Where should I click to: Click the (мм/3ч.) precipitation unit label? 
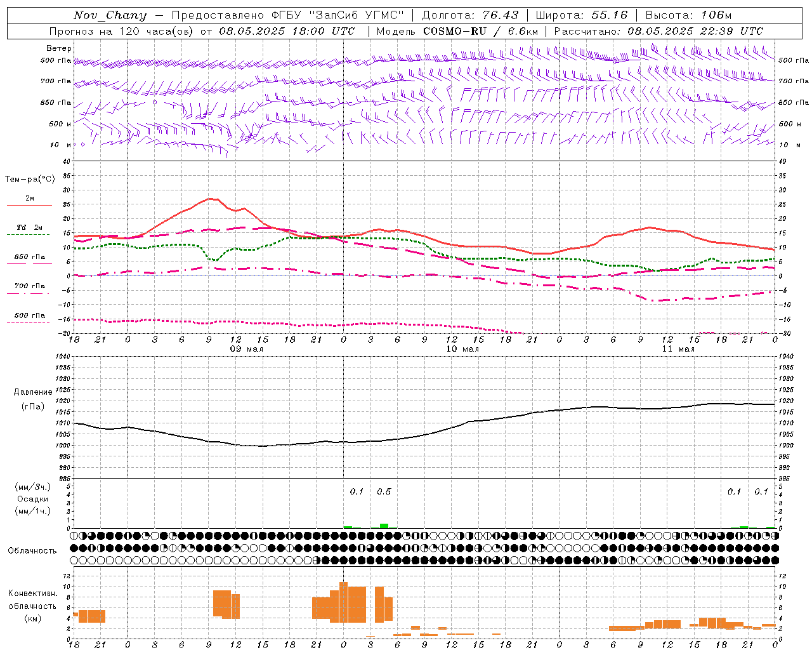[x=33, y=487]
